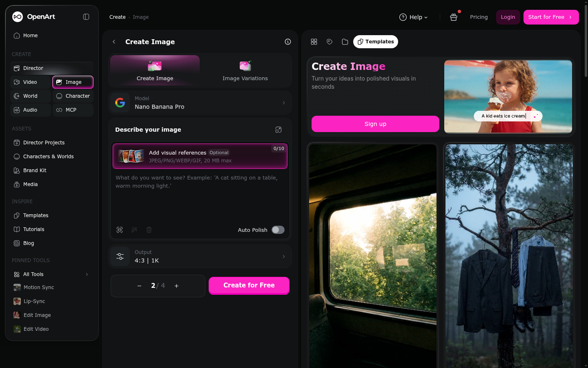Click Start for Free button
Viewport: 588px width, 368px height.
click(551, 17)
